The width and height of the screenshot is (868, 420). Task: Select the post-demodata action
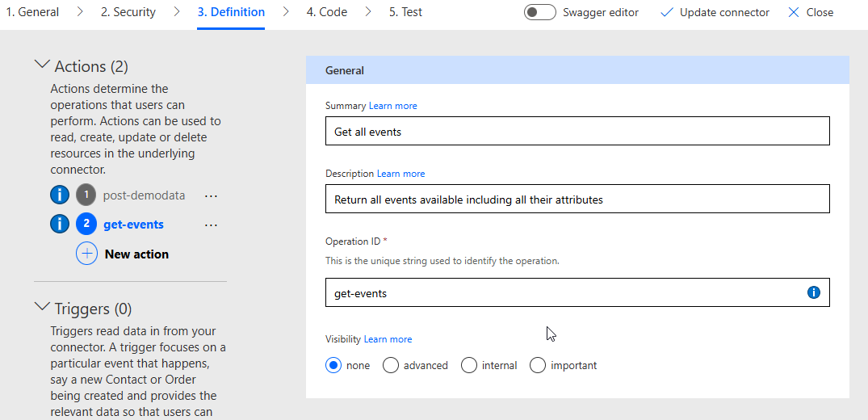coord(144,195)
